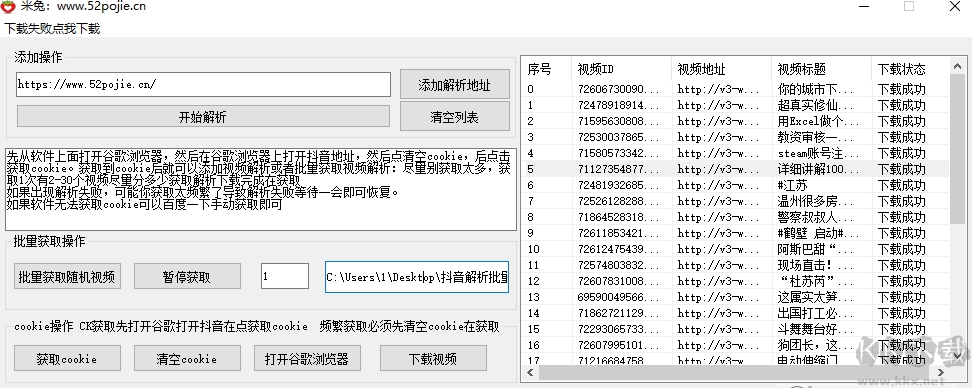Select row 16 titled 狗团长
972x388 pixels.
735,345
